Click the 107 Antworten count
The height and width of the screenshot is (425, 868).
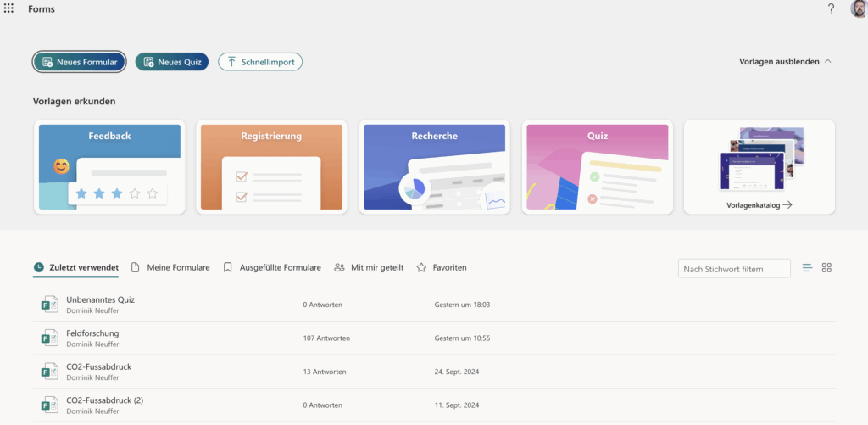[x=326, y=338]
